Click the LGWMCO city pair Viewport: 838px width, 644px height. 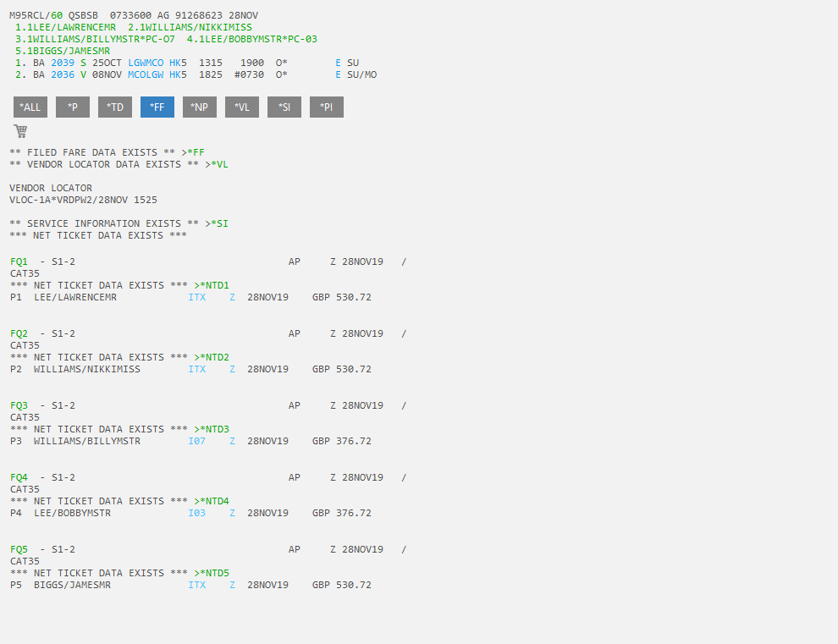[x=146, y=63]
